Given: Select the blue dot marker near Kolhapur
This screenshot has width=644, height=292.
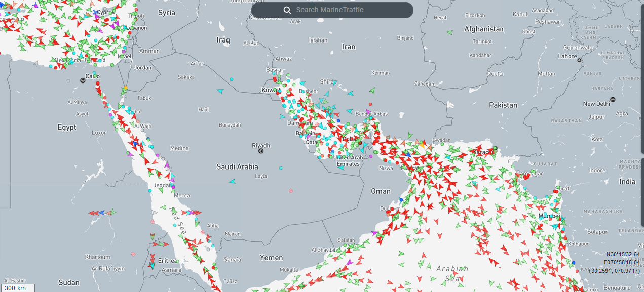Looking at the screenshot, I should 574,262.
